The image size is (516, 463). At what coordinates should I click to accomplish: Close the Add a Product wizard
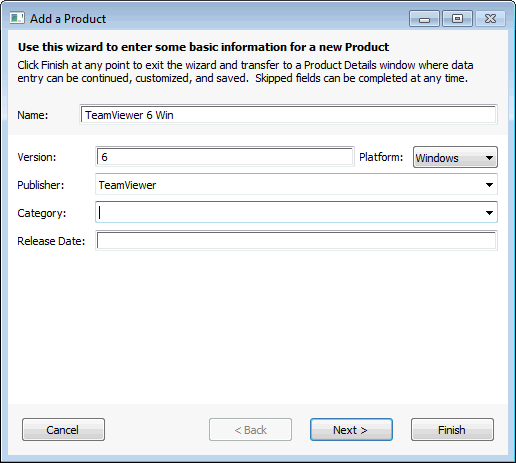[490, 19]
